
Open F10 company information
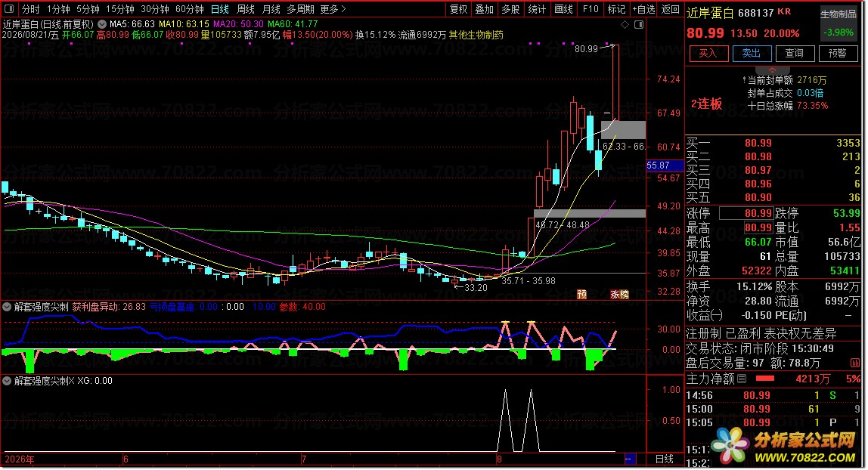pos(590,9)
